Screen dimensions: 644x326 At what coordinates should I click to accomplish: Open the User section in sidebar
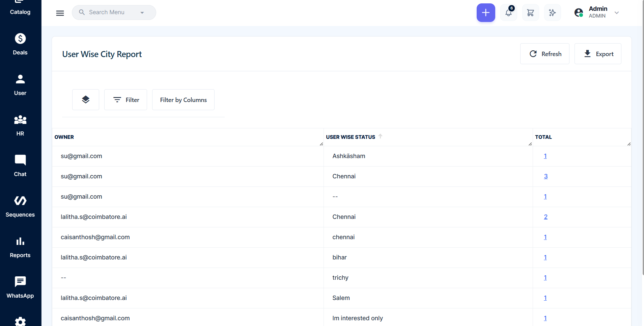(x=20, y=85)
